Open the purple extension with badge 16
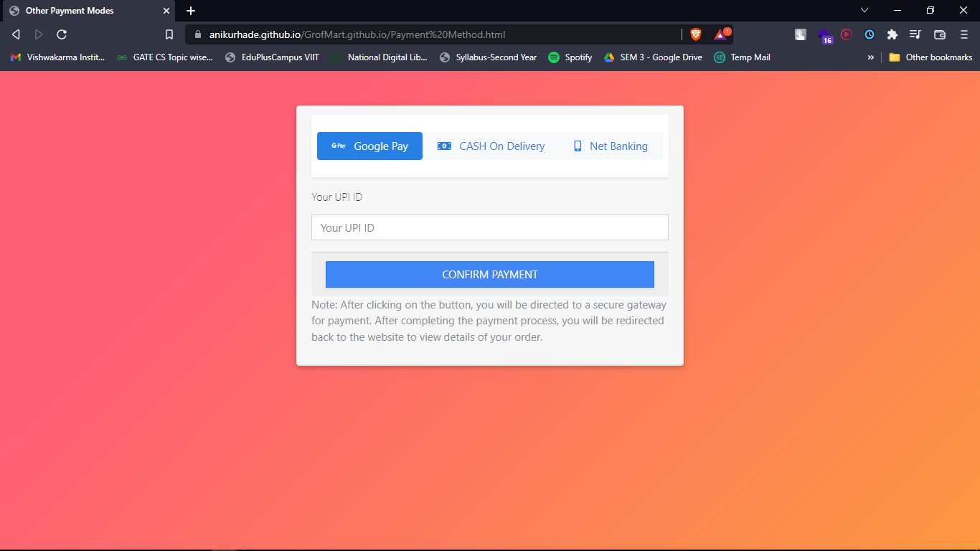The width and height of the screenshot is (980, 551). tap(824, 35)
